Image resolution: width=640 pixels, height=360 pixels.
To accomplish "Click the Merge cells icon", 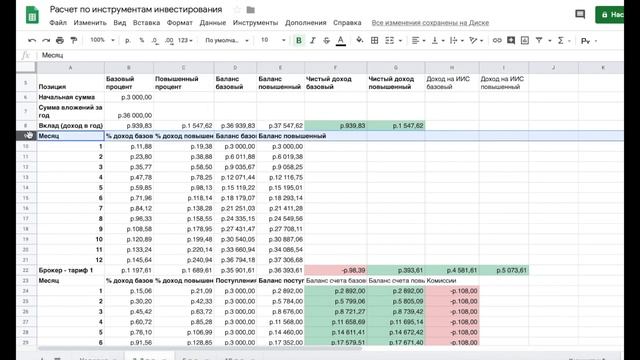I will tap(389, 40).
